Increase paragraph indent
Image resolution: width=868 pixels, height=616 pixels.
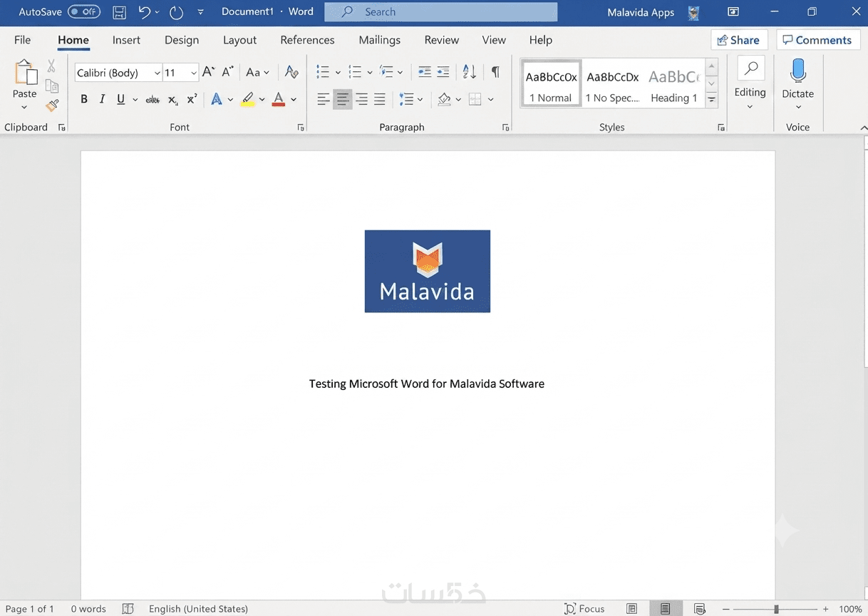[443, 72]
